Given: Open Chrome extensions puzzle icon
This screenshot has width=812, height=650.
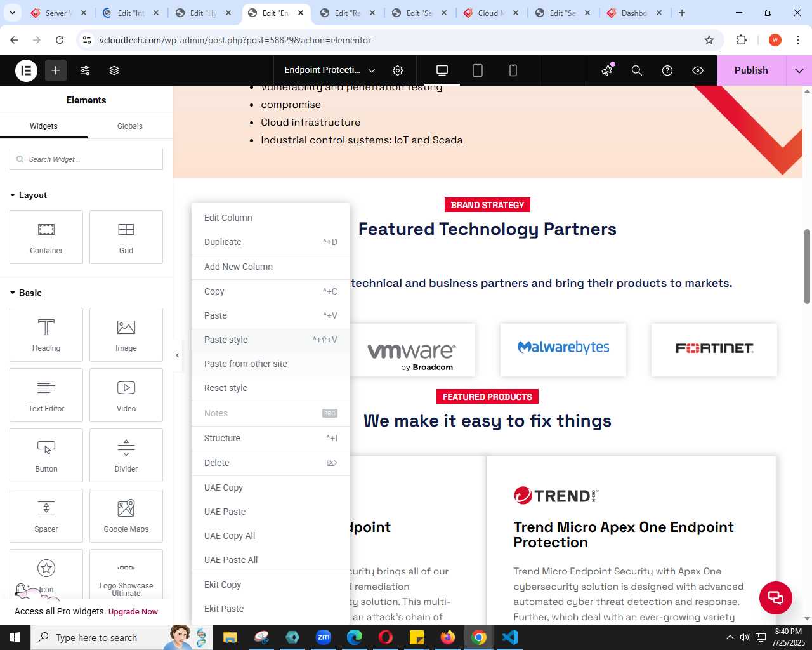Looking at the screenshot, I should pyautogui.click(x=742, y=40).
